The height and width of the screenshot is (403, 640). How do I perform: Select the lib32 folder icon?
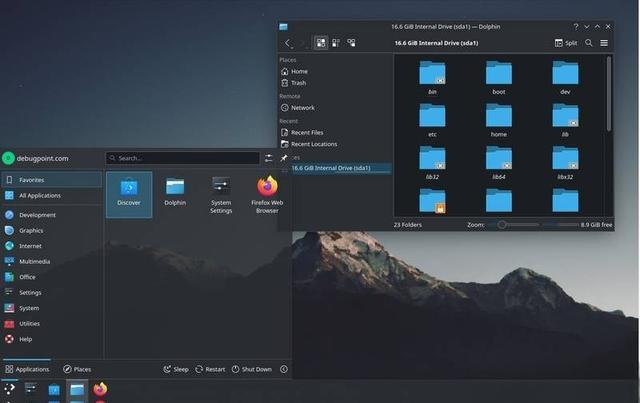pyautogui.click(x=432, y=158)
